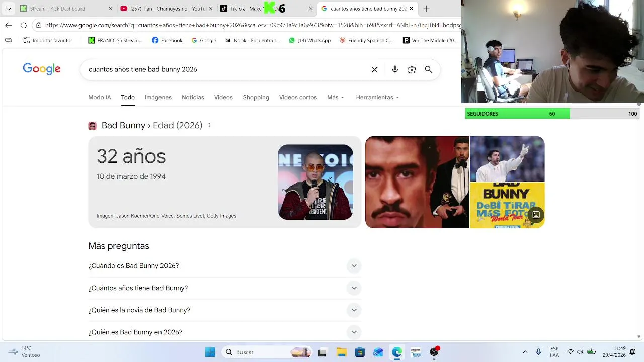Open Herramientas dropdown
The height and width of the screenshot is (362, 644).
point(377,97)
